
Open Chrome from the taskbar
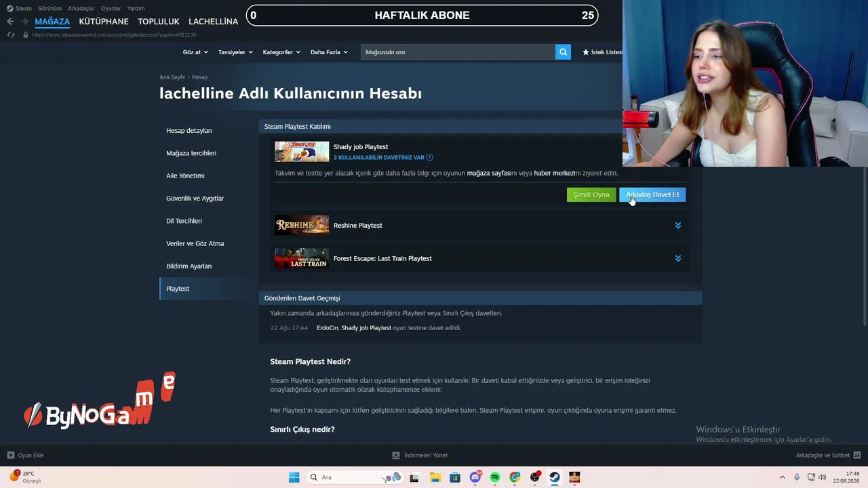[515, 477]
